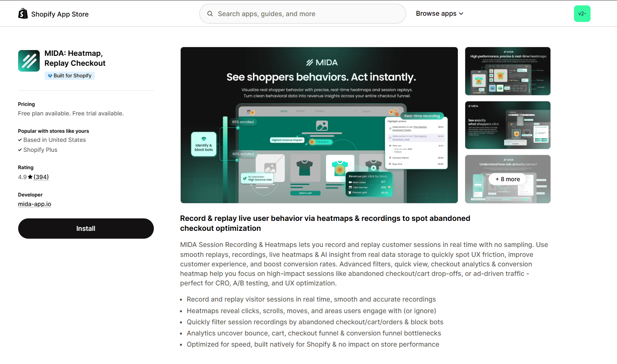The image size is (617, 364).
Task: Click the Record & replay live user behavior heading
Action: pos(325,223)
